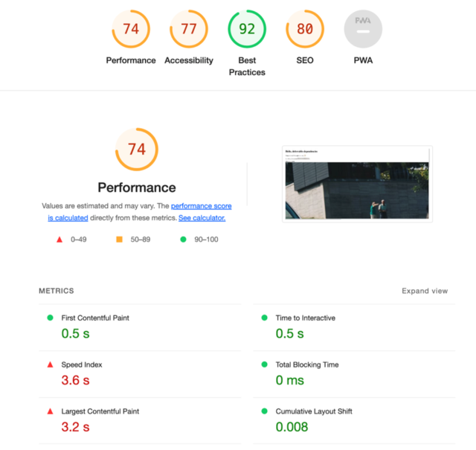This screenshot has width=476, height=450.
Task: Open the SEO score gauge 80
Action: 305,30
